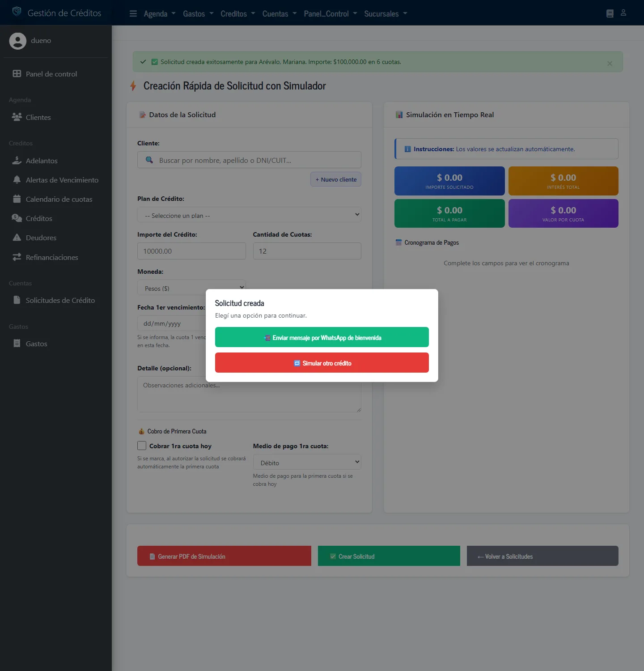Expand the Gastos menu in navbar

(x=198, y=14)
